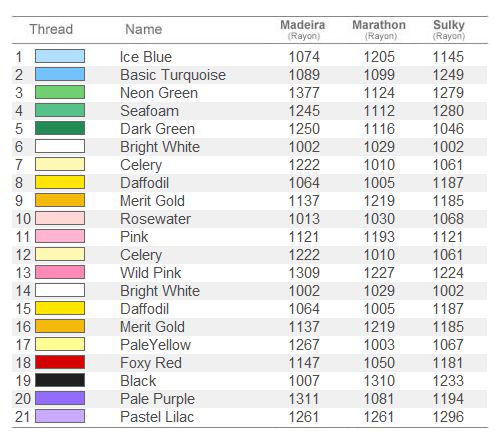
Task: Select the Basic Turquoise thread swatch
Action: (x=60, y=74)
